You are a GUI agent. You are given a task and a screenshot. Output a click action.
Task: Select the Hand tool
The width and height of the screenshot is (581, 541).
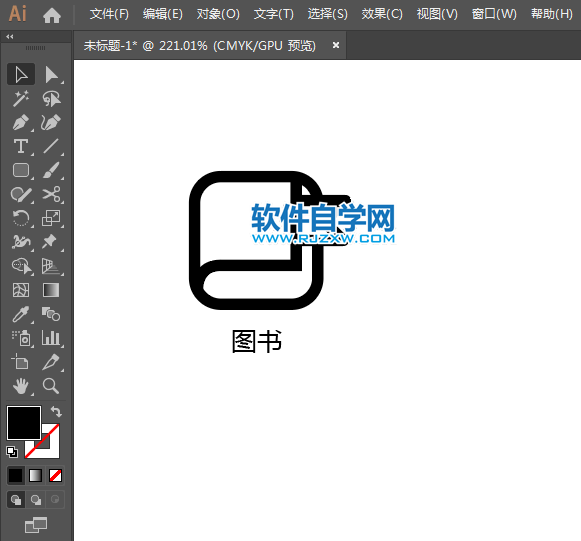click(21, 386)
